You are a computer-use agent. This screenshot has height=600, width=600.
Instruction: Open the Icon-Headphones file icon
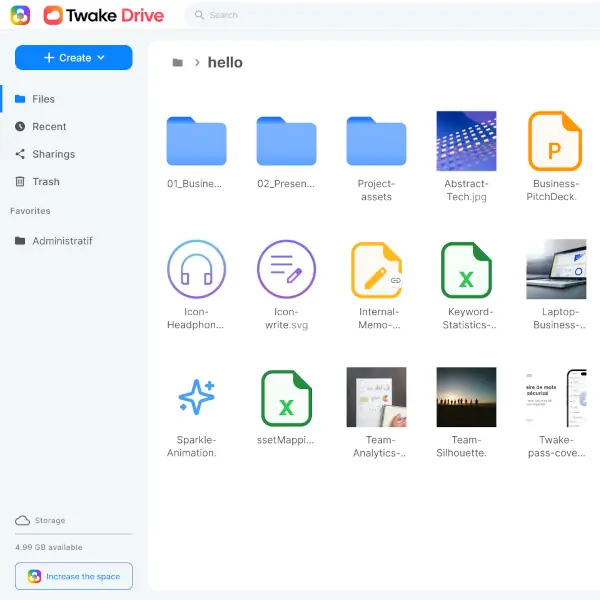196,269
